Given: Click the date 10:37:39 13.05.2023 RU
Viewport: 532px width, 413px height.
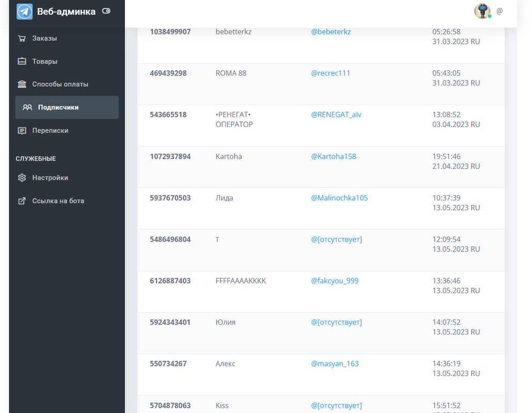Looking at the screenshot, I should 456,202.
